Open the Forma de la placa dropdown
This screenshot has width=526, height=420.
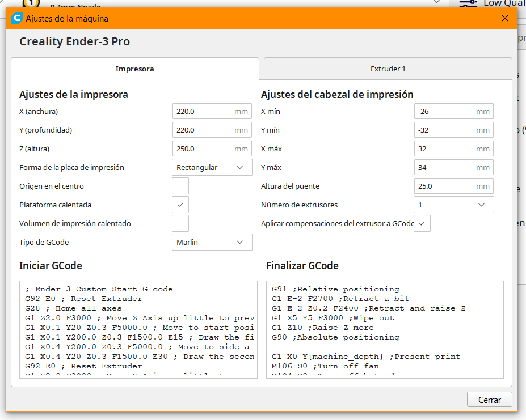[212, 167]
